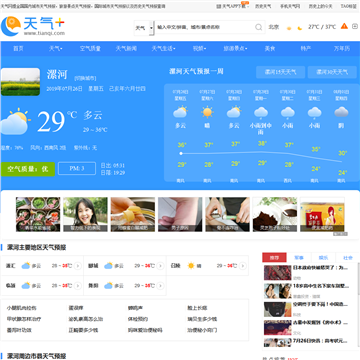Click 07月31日 light rain forecast icon
The image size is (360, 360).
click(314, 112)
